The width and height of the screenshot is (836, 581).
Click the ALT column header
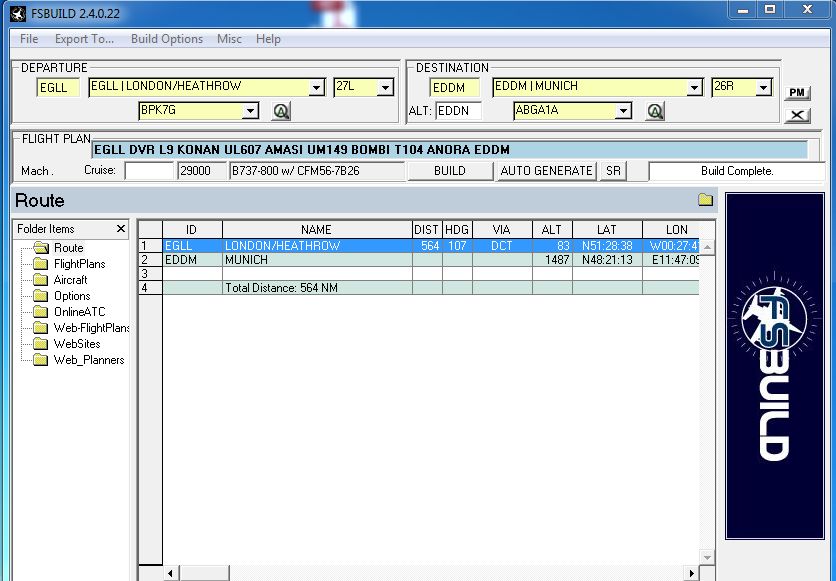[x=552, y=230]
